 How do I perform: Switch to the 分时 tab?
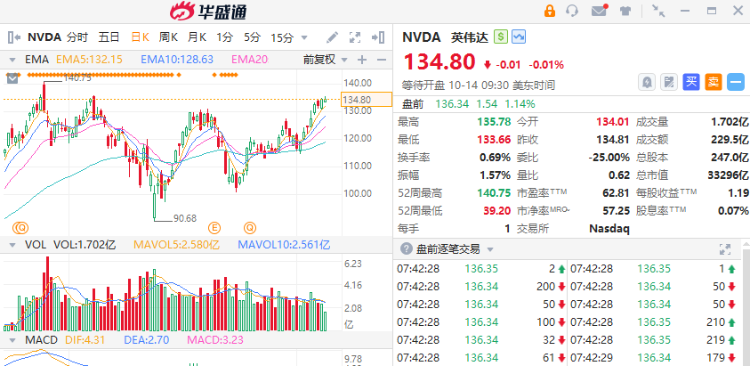tap(77, 37)
